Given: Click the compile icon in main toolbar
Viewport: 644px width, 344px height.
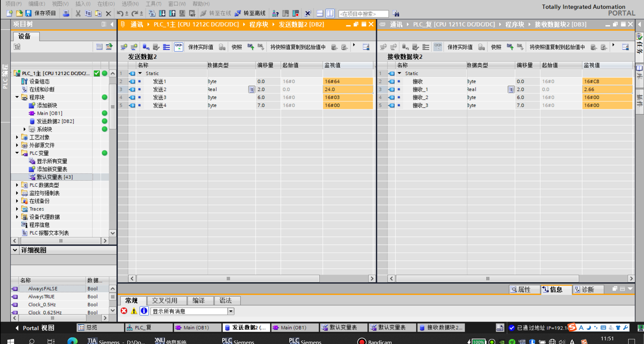Looking at the screenshot, I should (x=152, y=13).
